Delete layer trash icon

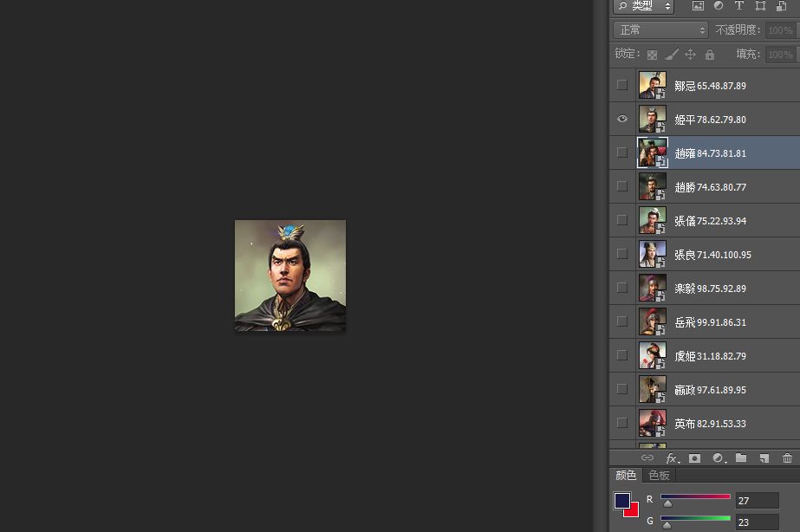787,458
